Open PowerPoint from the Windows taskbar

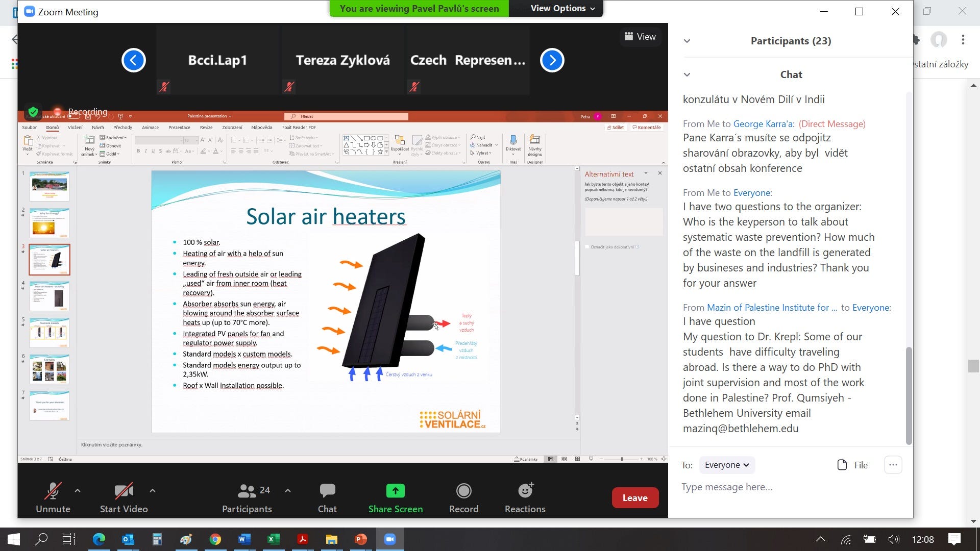pyautogui.click(x=361, y=539)
